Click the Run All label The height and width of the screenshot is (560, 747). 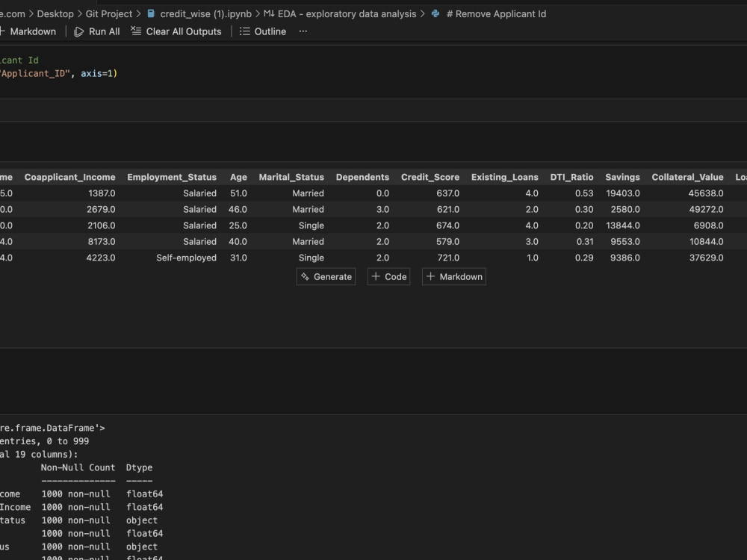(x=104, y=31)
